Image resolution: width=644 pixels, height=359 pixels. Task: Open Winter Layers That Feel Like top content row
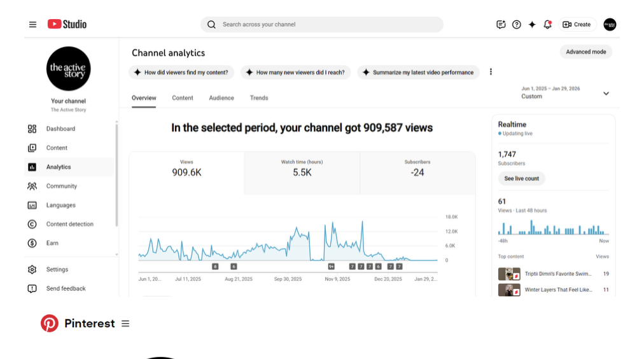(553, 290)
